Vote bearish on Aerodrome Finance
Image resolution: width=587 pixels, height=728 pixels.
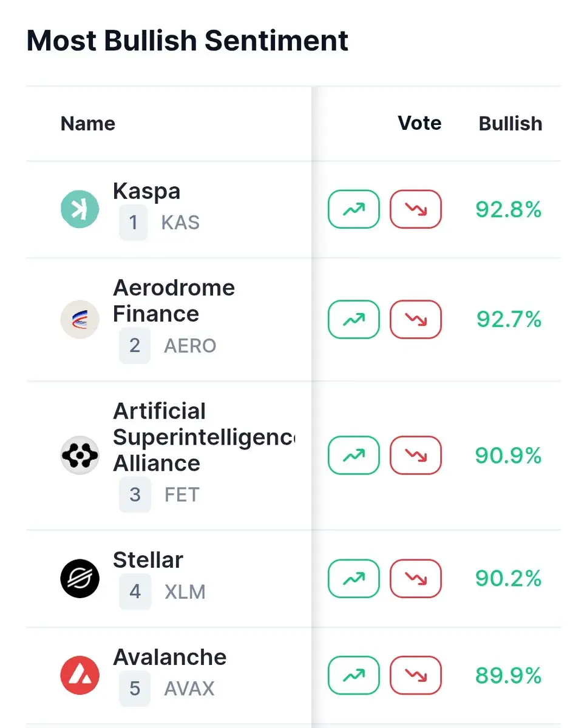(x=416, y=318)
